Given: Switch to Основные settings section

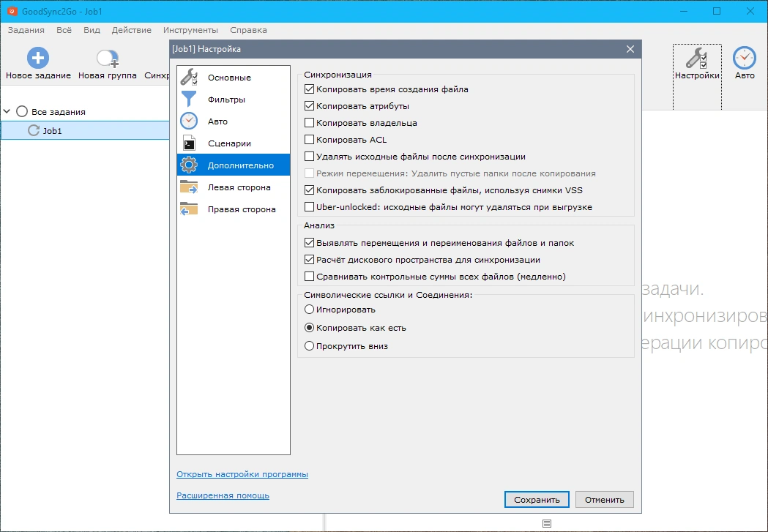Looking at the screenshot, I should (234, 78).
